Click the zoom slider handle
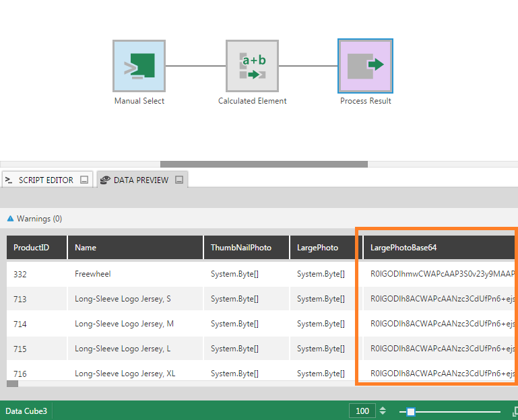 (x=411, y=411)
